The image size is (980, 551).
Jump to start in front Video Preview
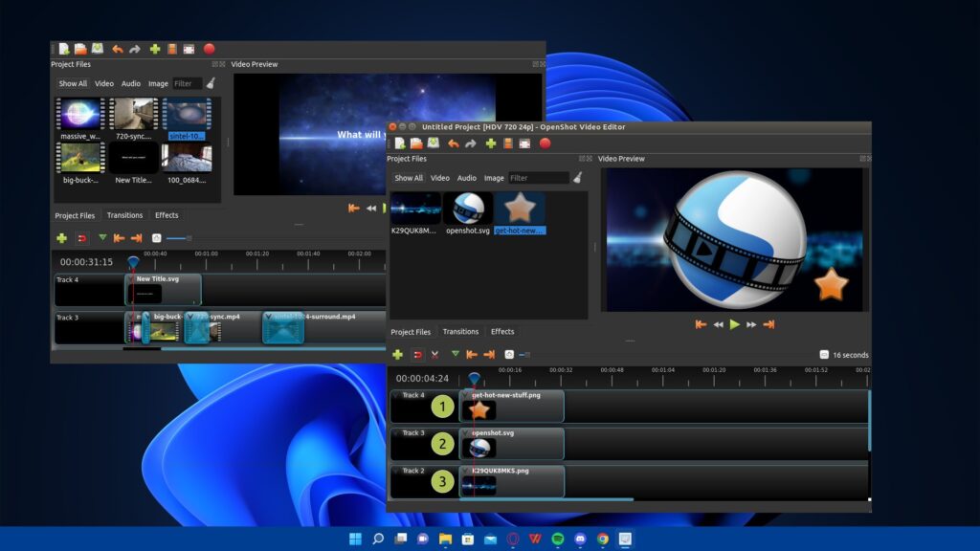701,324
